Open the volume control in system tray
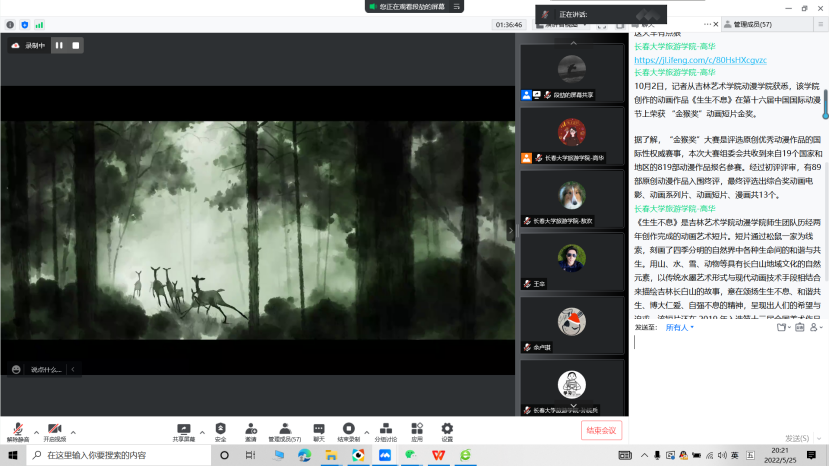The width and height of the screenshot is (829, 466). point(722,455)
